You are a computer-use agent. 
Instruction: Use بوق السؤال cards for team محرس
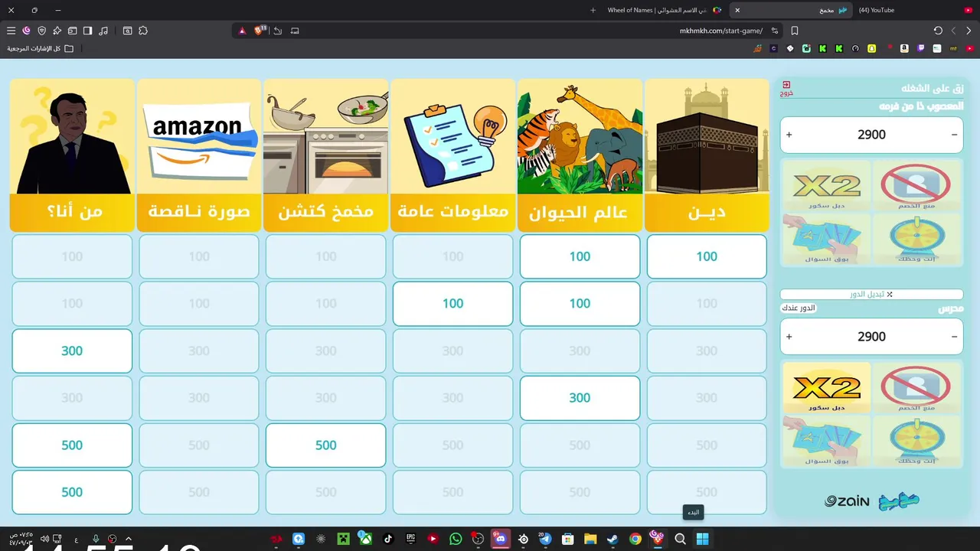827,441
